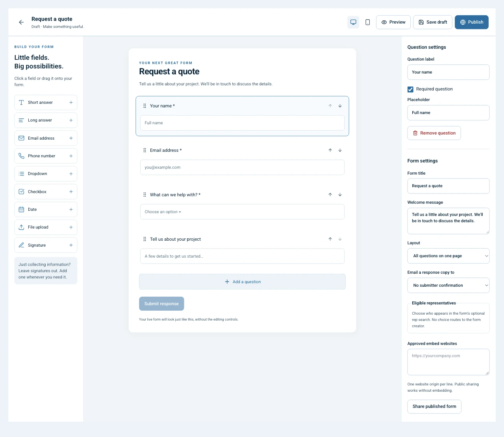This screenshot has height=437, width=504.
Task: Grab the drag handle for Your name
Action: (x=145, y=106)
